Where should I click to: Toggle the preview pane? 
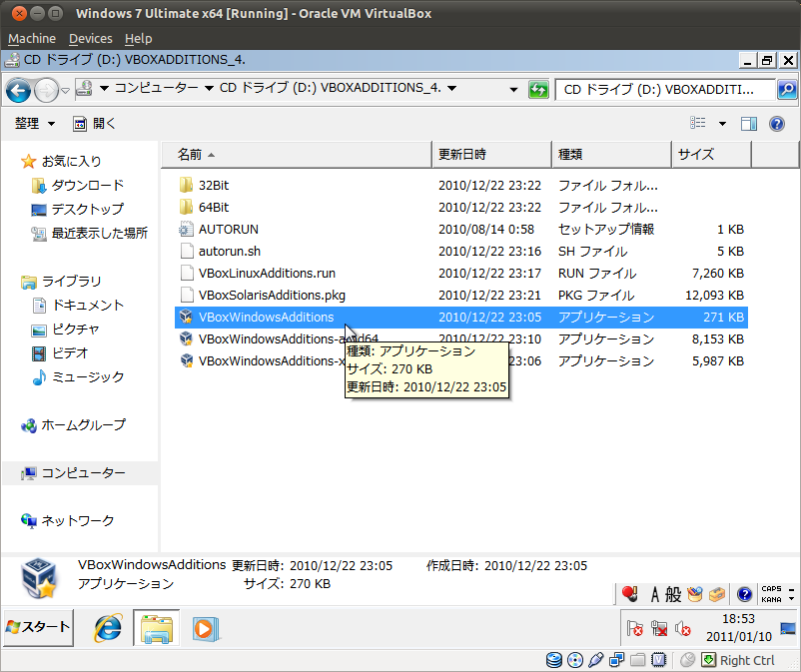(x=749, y=124)
